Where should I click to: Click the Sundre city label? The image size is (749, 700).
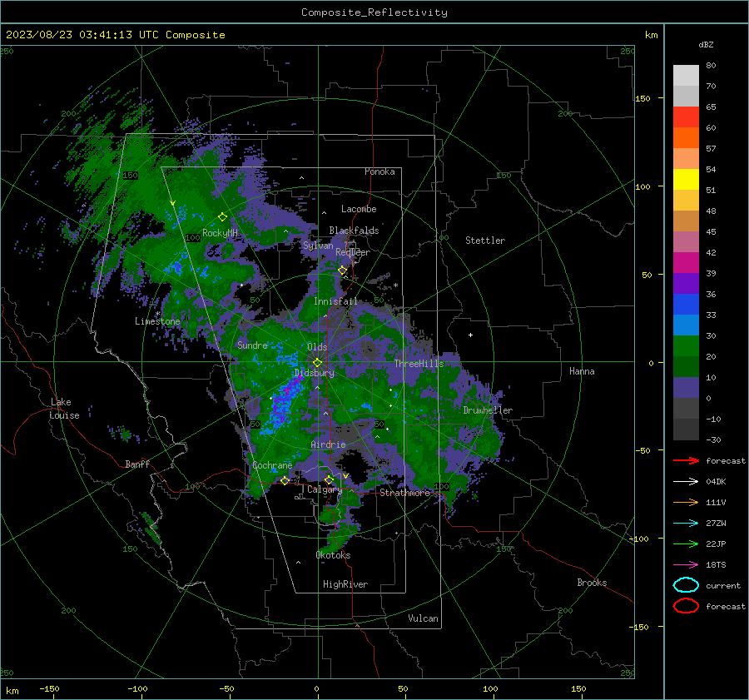click(252, 345)
